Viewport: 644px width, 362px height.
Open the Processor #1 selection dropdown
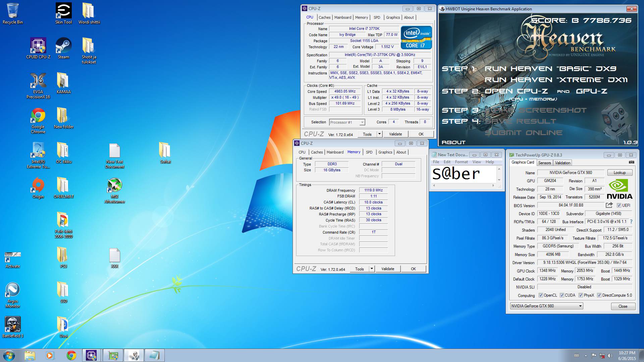347,122
